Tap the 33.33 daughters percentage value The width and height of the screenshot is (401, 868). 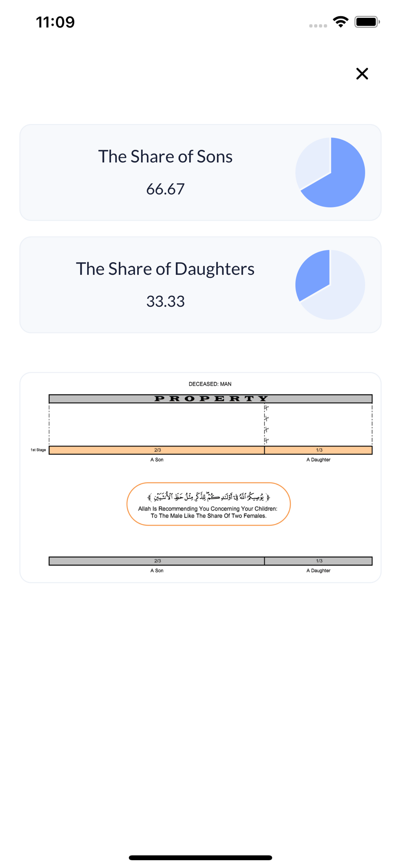(x=165, y=301)
